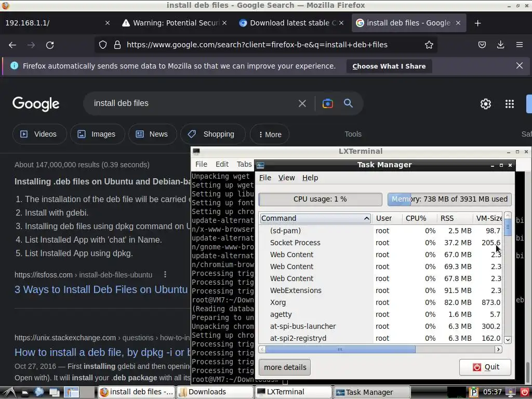Open the Pocket save icon in toolbar
532x399 pixels.
482,45
